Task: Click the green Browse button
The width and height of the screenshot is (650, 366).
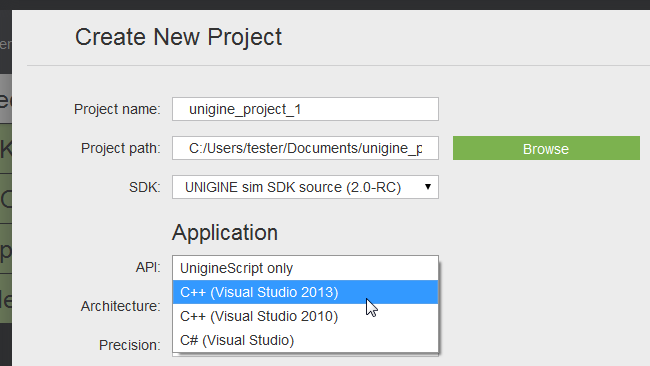Action: click(546, 148)
